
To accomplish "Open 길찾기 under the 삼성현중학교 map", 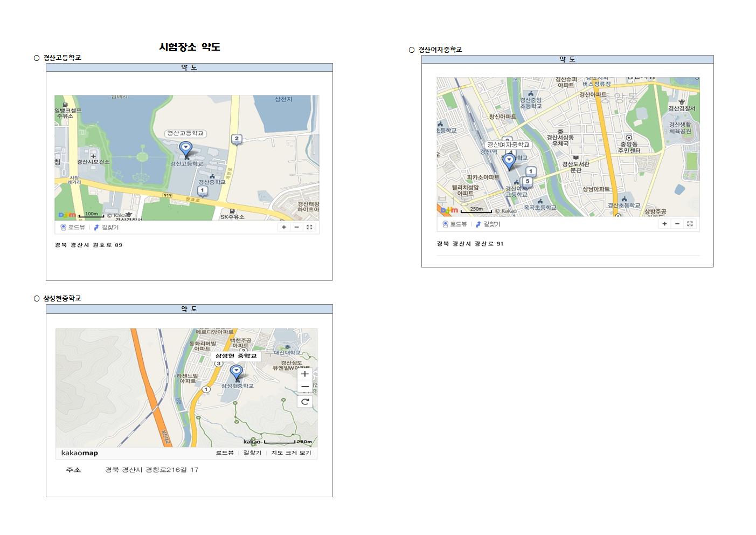I will click(x=252, y=453).
